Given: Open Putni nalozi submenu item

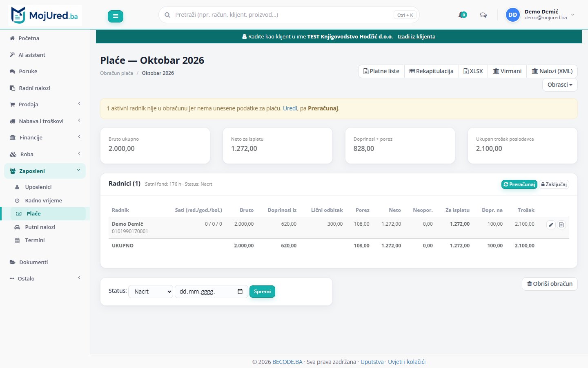Looking at the screenshot, I should pyautogui.click(x=48, y=227).
